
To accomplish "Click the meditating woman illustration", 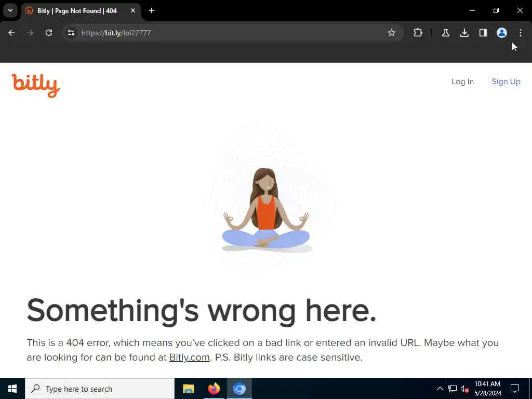I will pyautogui.click(x=266, y=210).
